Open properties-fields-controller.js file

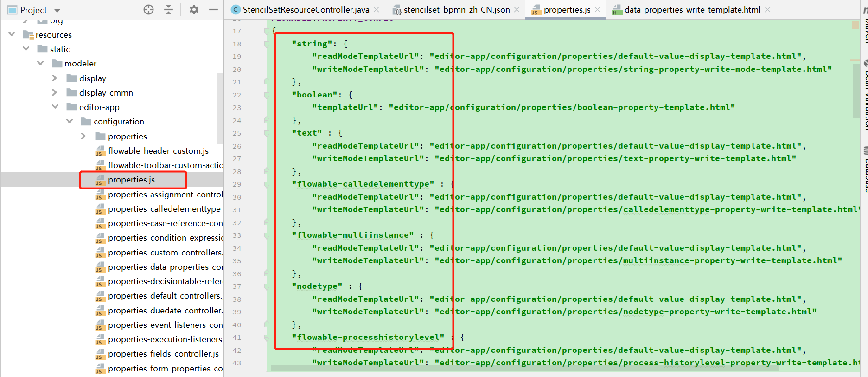click(163, 353)
